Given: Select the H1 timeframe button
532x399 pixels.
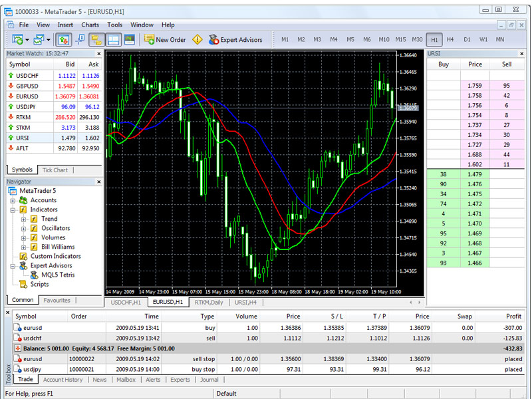Looking at the screenshot, I should click(434, 40).
